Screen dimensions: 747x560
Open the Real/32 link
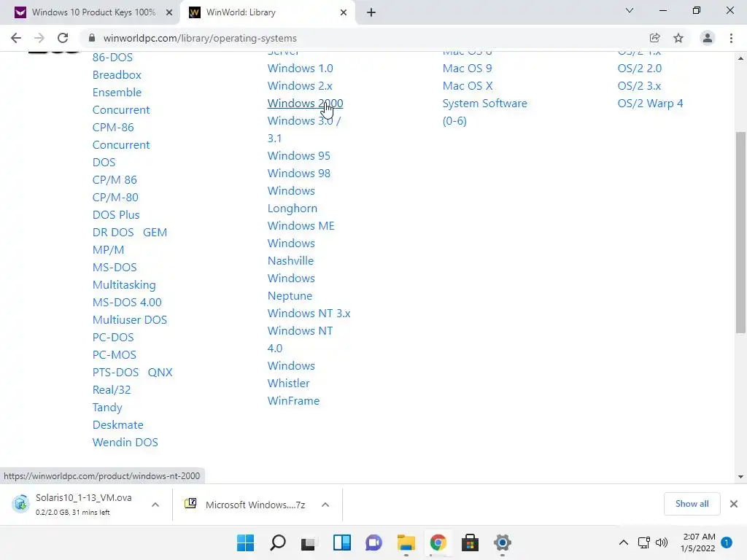[112, 390]
